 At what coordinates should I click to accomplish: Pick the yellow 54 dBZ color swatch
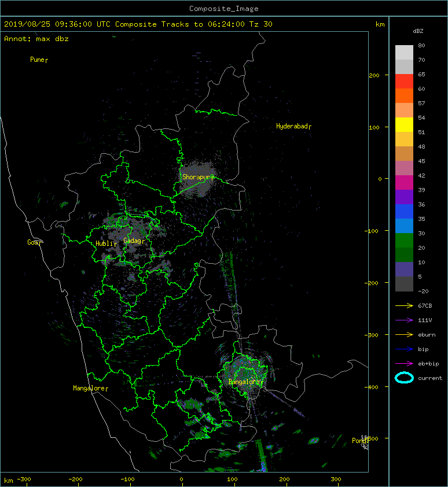[404, 124]
